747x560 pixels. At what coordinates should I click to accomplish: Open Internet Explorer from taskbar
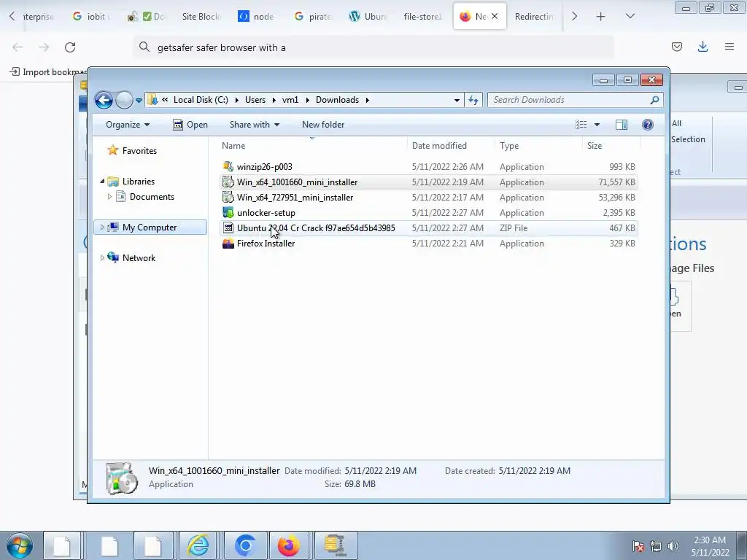(198, 545)
